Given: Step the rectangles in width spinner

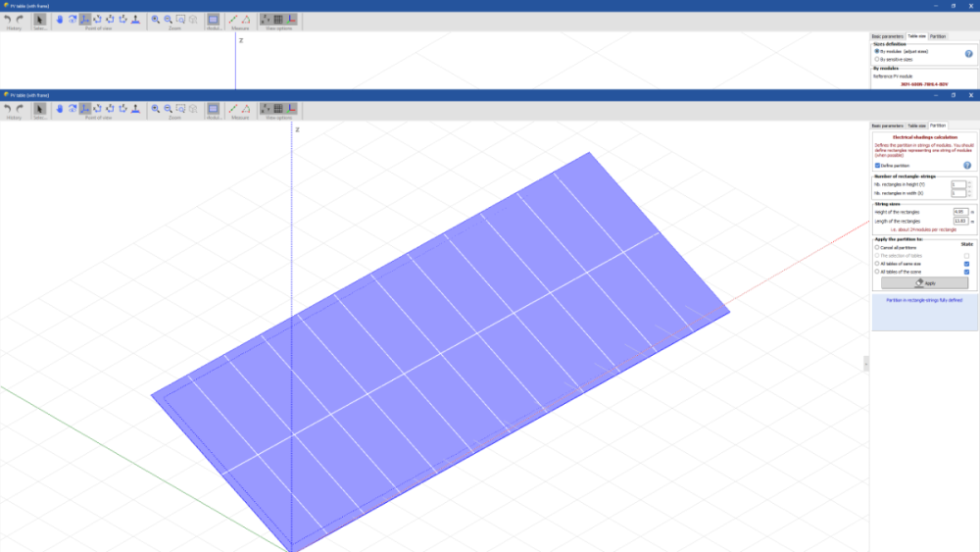Looking at the screenshot, I should point(969,193).
